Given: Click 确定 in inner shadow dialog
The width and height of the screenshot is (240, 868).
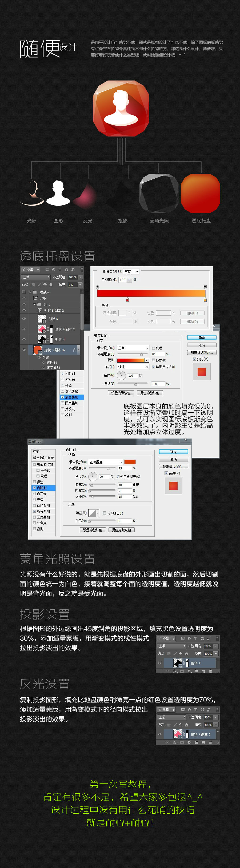Looking at the screenshot, I should coord(174,452).
